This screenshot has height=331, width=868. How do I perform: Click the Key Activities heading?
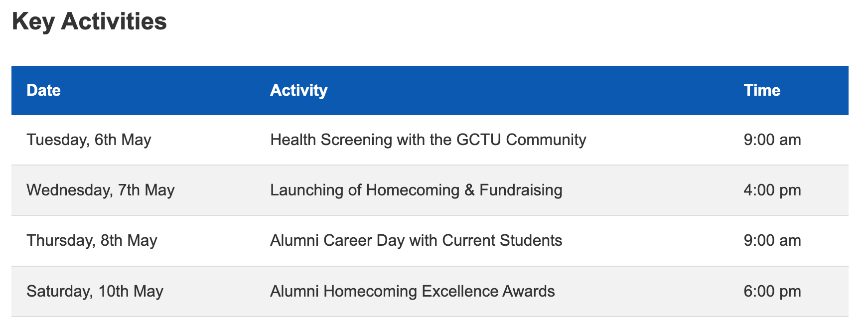[x=89, y=22]
